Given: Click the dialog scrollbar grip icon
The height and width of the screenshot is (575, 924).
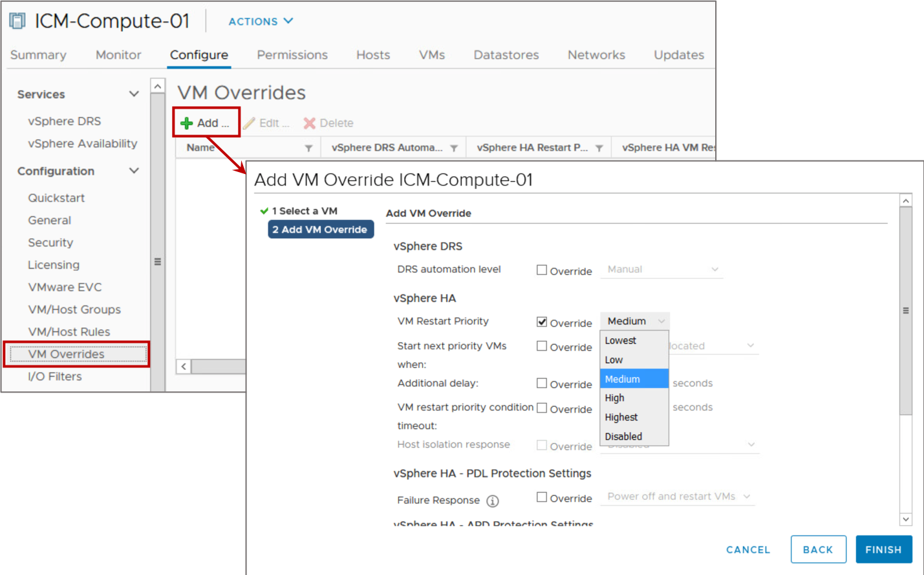Looking at the screenshot, I should (x=906, y=310).
